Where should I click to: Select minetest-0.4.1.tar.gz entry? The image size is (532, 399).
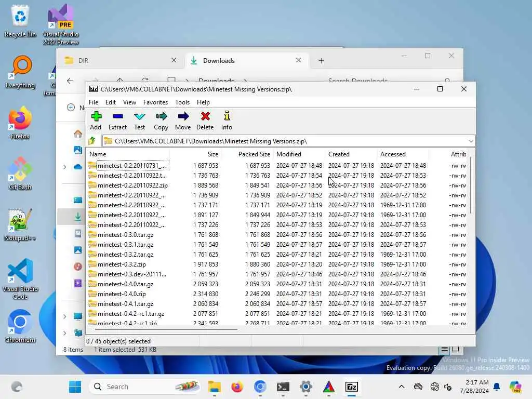point(277,303)
